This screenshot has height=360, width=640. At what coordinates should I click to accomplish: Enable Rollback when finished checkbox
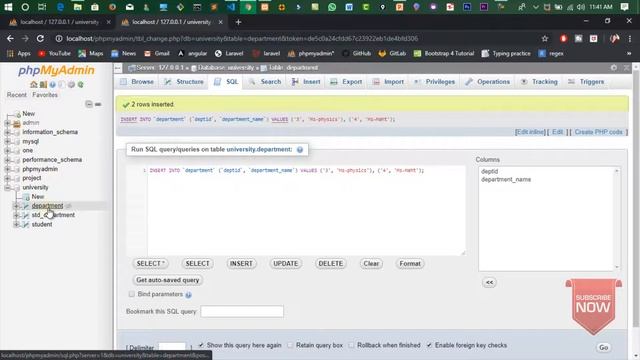pyautogui.click(x=351, y=345)
